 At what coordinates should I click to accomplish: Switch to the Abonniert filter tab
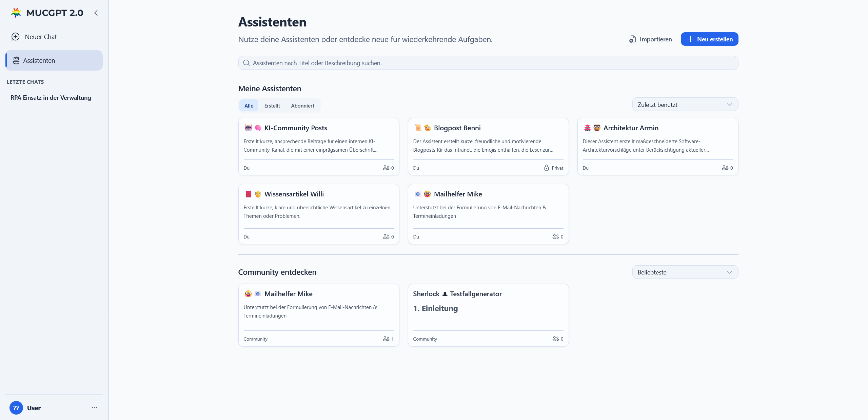tap(302, 106)
